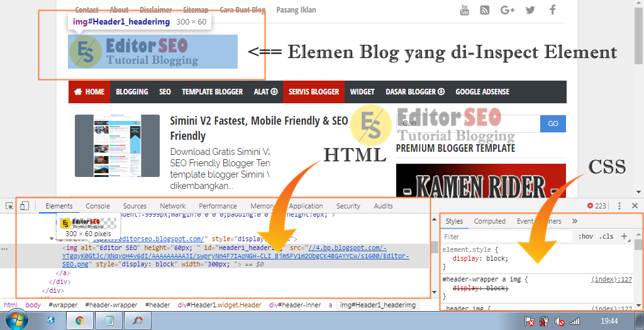Open the Styles tab

click(x=454, y=221)
